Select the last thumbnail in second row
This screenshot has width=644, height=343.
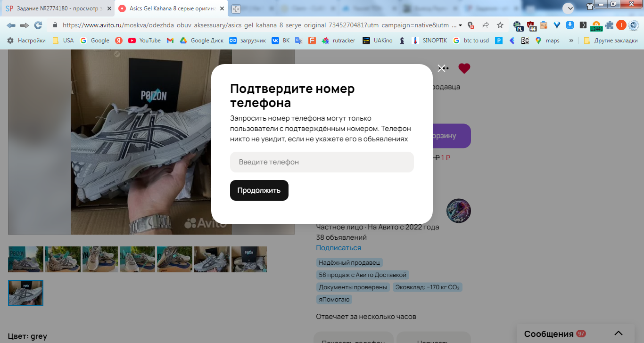(x=25, y=293)
